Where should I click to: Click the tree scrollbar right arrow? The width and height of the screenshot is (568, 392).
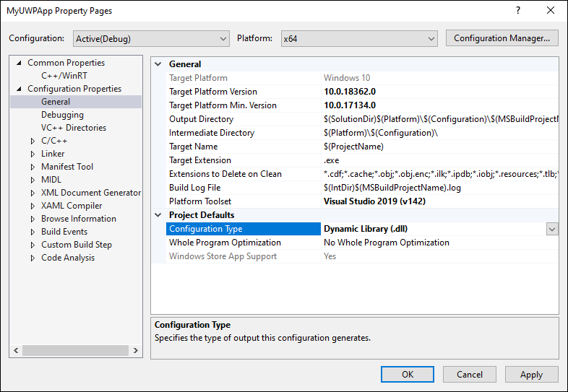pyautogui.click(x=135, y=350)
